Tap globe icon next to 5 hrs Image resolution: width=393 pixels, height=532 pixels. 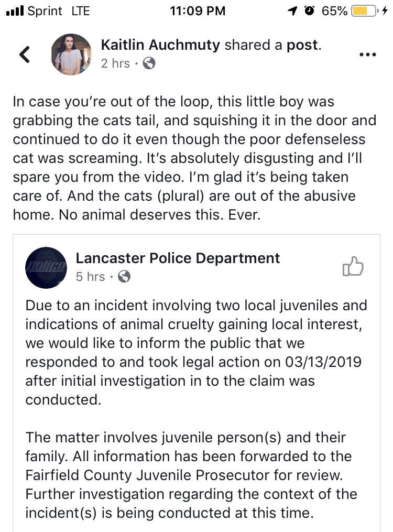[x=124, y=277]
